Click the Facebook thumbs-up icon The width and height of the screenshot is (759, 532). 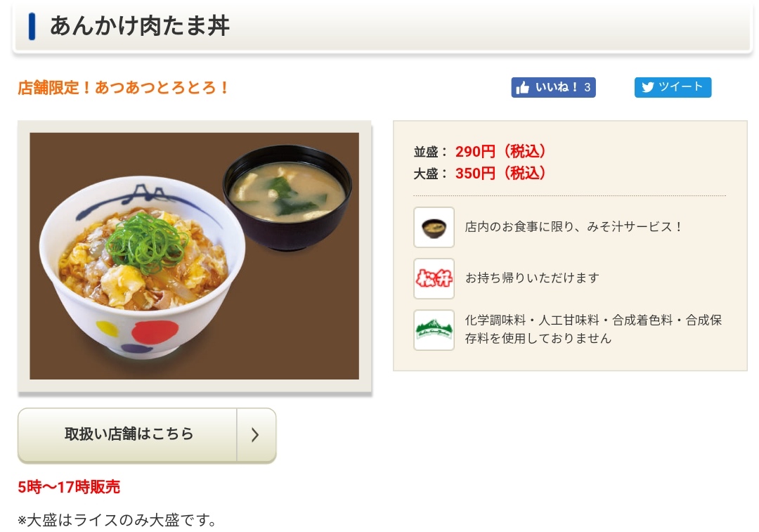tap(522, 88)
